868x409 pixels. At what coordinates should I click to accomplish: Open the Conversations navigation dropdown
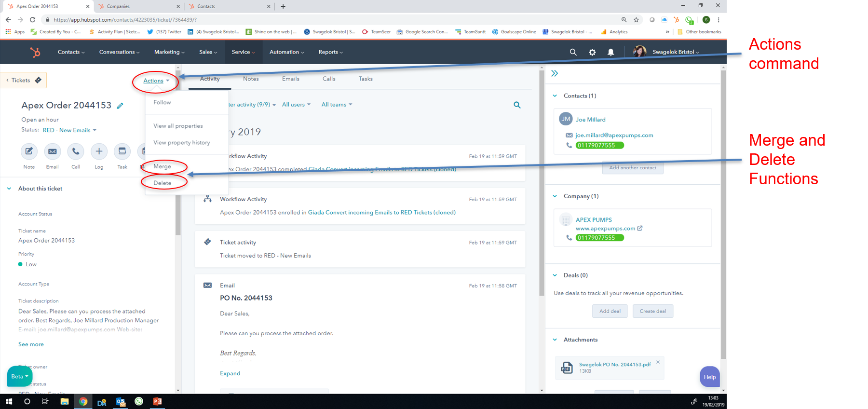[119, 52]
